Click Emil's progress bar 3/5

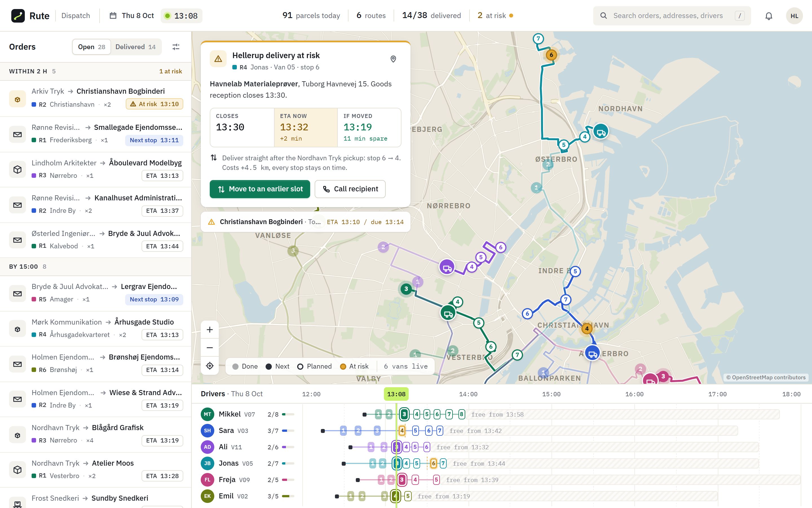[288, 496]
